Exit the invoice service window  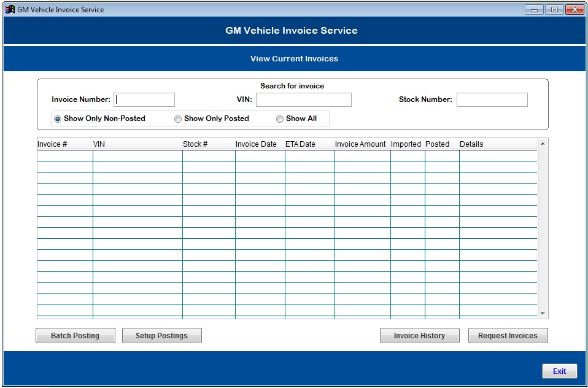[x=559, y=371]
